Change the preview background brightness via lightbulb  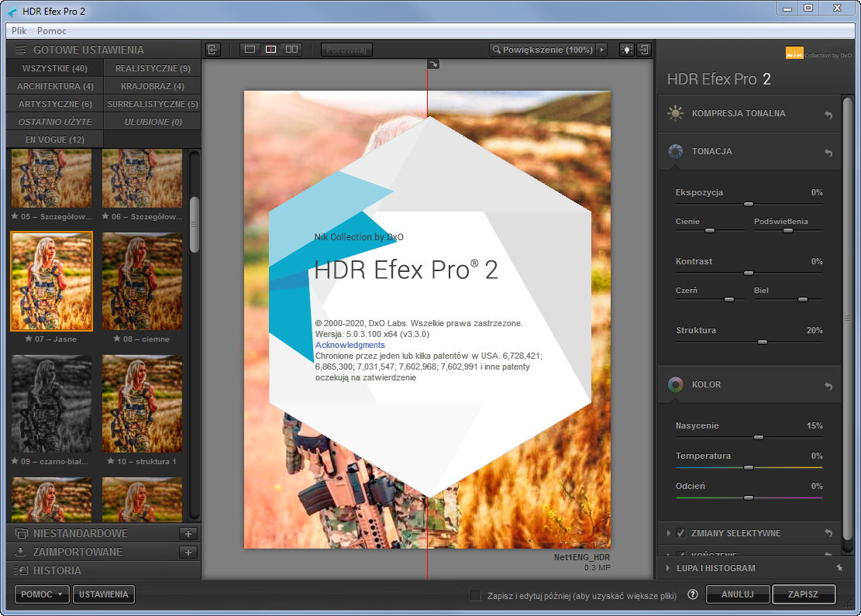(x=626, y=50)
